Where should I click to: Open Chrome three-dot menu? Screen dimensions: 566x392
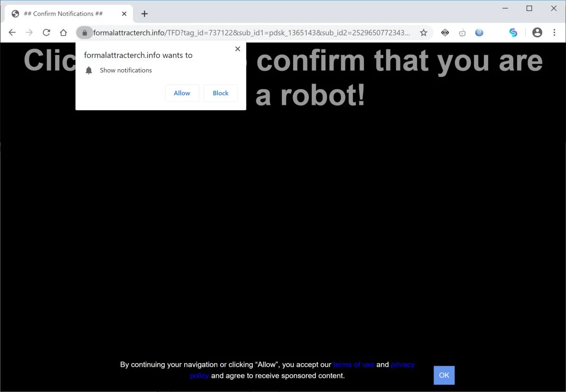(555, 32)
